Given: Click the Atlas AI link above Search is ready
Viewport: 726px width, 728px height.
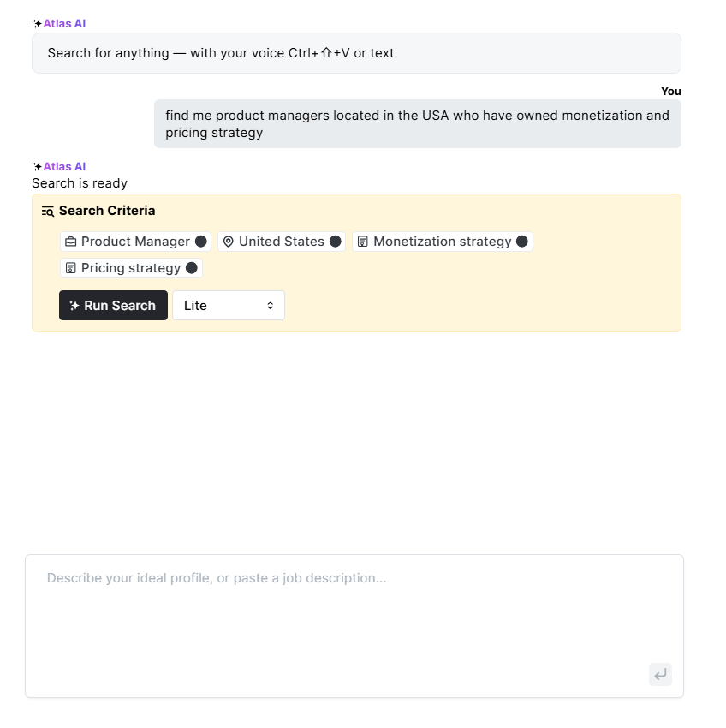Looking at the screenshot, I should point(63,166).
